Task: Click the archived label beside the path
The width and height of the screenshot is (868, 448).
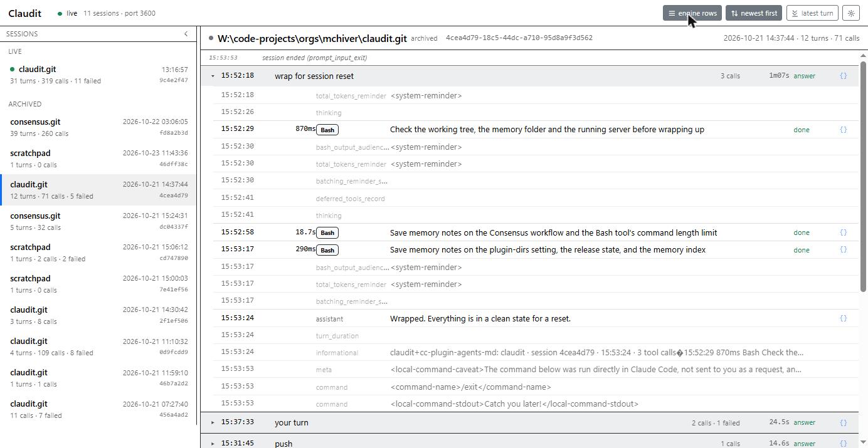Action: tap(424, 38)
